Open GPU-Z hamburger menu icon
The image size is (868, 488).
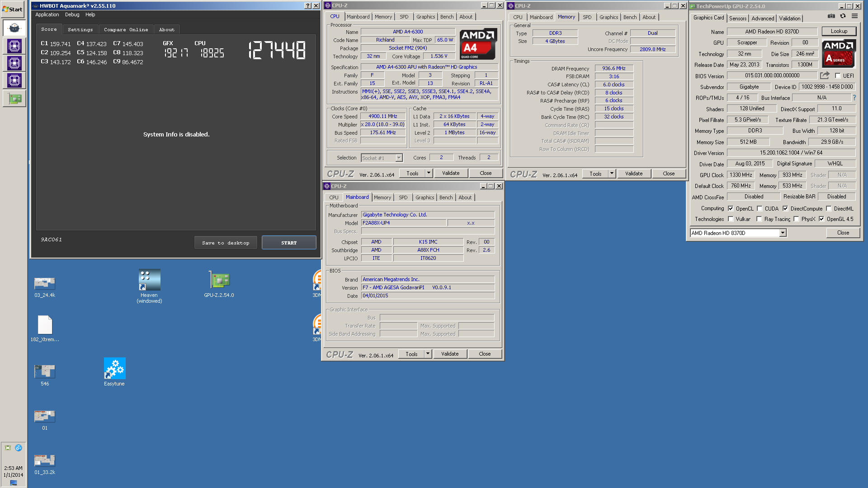(x=854, y=16)
